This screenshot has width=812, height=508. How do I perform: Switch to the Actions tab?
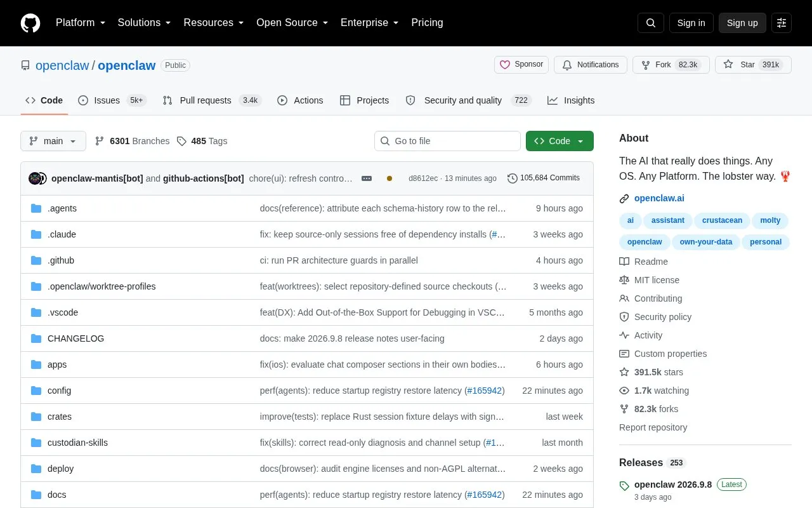coord(300,100)
